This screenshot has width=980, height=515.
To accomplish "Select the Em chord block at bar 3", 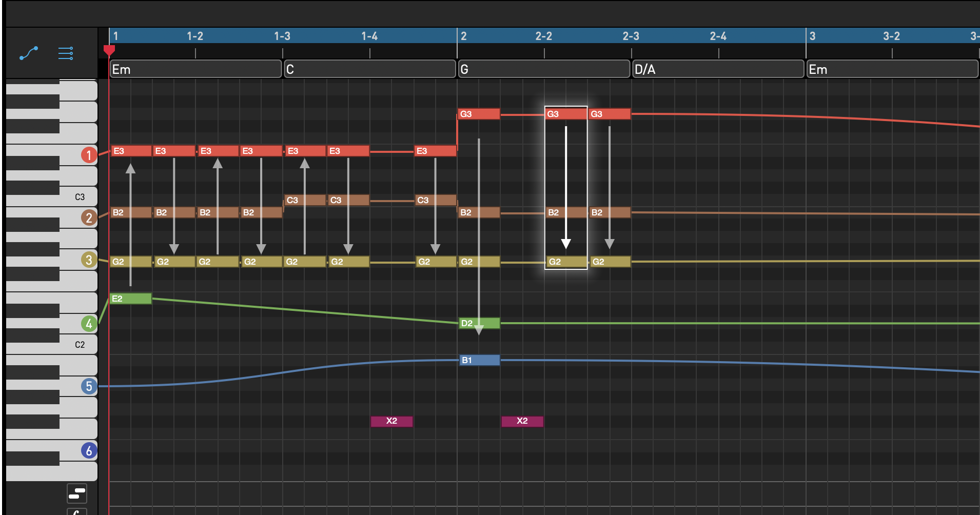I will coord(893,69).
